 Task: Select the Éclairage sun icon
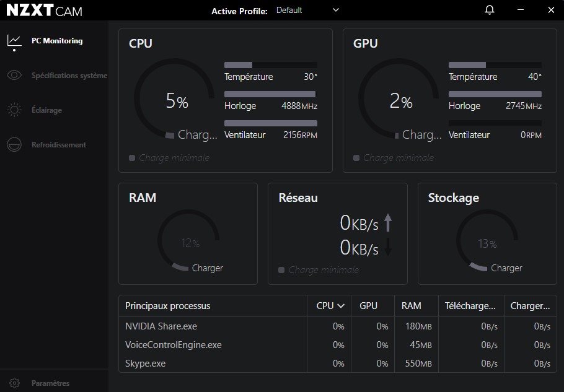[x=14, y=110]
